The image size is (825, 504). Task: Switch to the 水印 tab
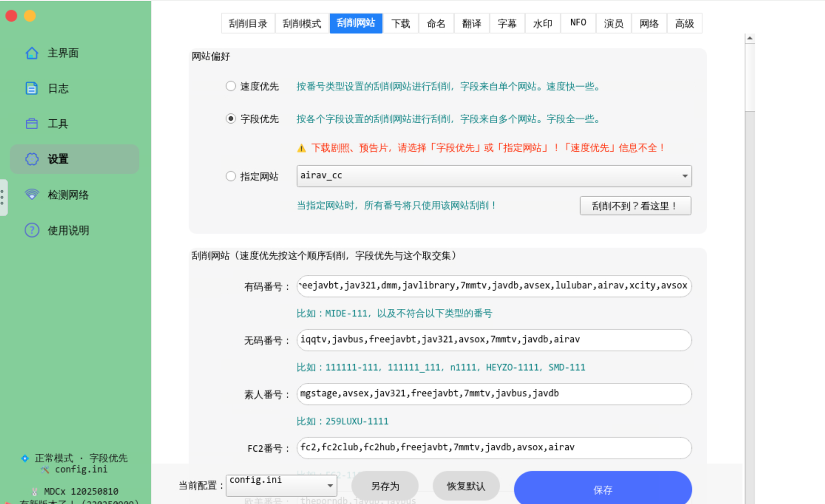[543, 23]
